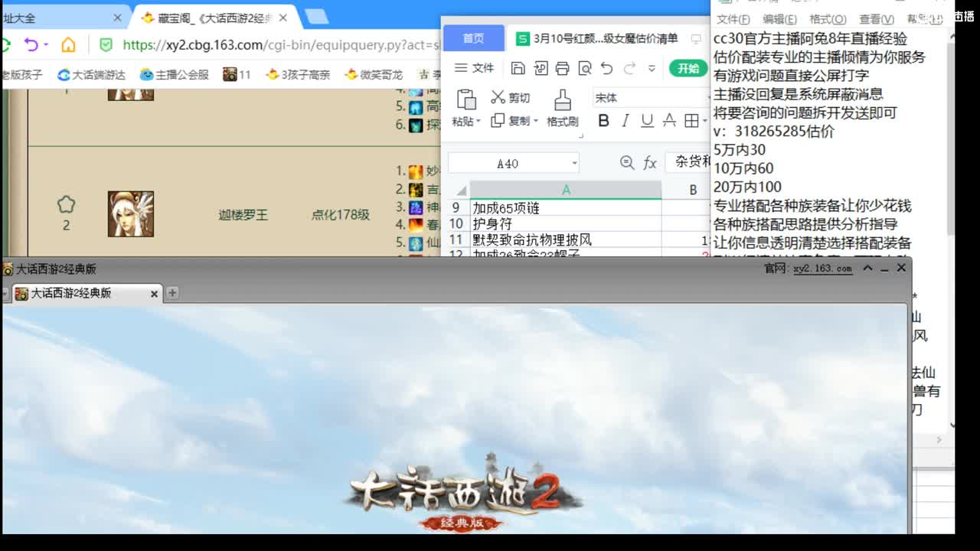
Task: Click the 剪切 cut tool
Action: (511, 97)
